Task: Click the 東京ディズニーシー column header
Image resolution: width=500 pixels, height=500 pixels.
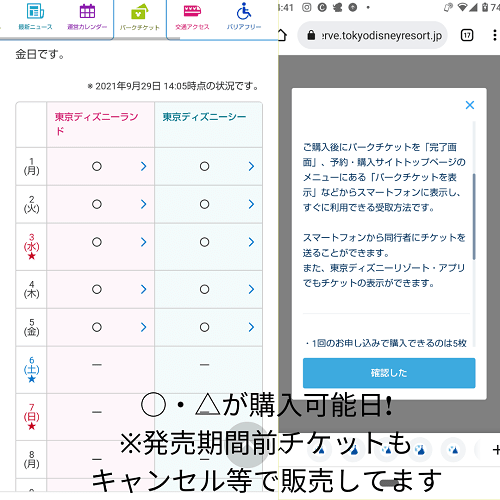Action: 204,117
